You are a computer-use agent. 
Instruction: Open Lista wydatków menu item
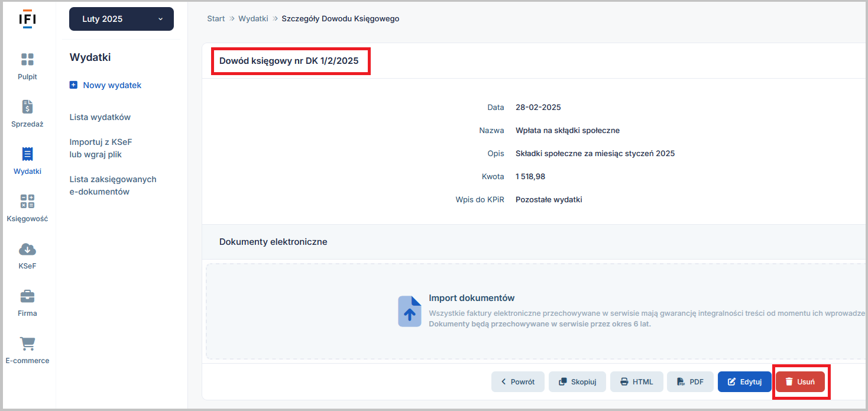(x=100, y=117)
